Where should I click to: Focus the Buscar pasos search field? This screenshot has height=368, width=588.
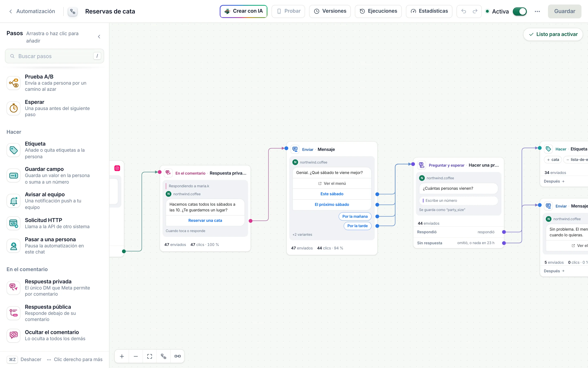tap(55, 56)
